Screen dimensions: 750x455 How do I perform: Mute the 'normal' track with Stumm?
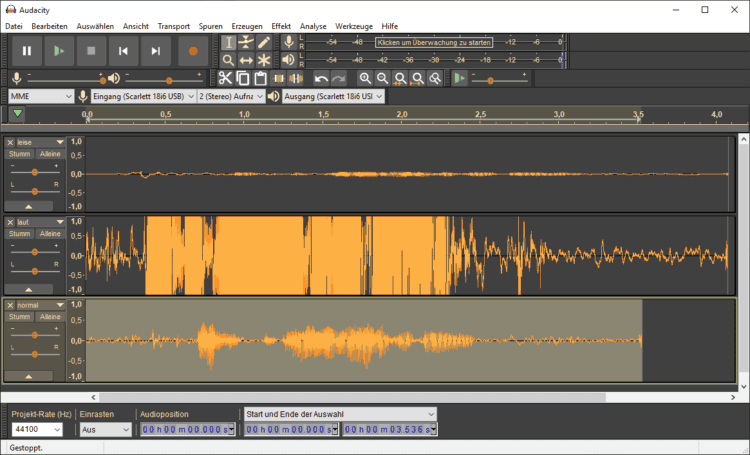tap(19, 317)
